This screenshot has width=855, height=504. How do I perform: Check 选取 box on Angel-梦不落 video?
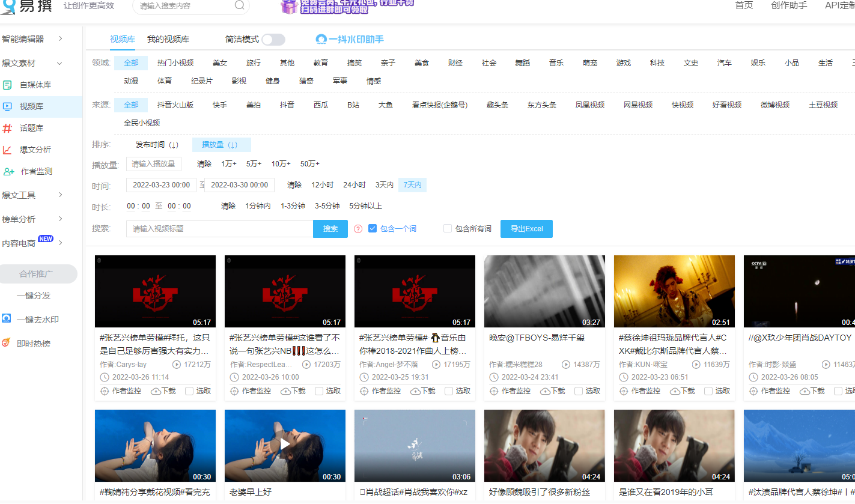pos(449,391)
